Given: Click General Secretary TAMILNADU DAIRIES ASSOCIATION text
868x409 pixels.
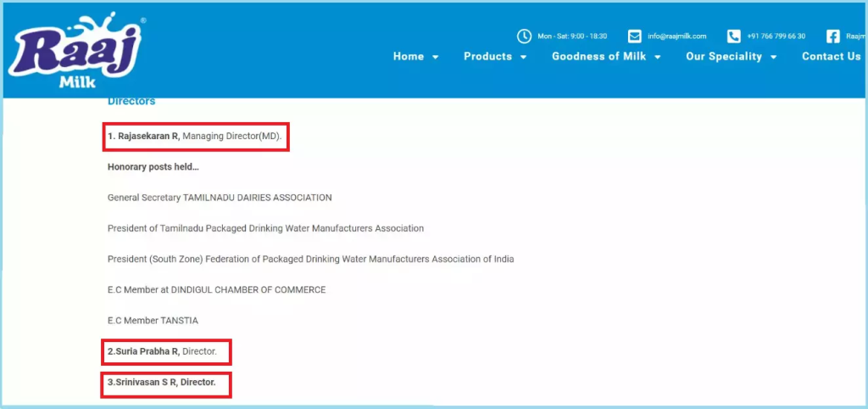Looking at the screenshot, I should [220, 198].
